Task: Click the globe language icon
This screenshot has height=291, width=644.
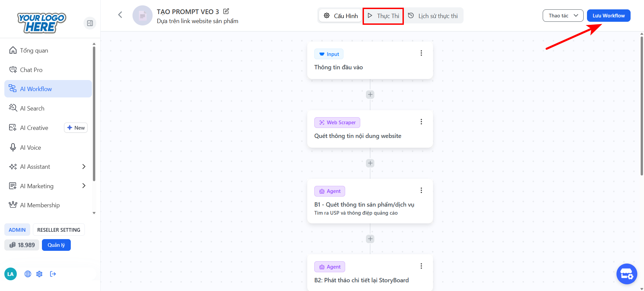Action: (x=28, y=274)
